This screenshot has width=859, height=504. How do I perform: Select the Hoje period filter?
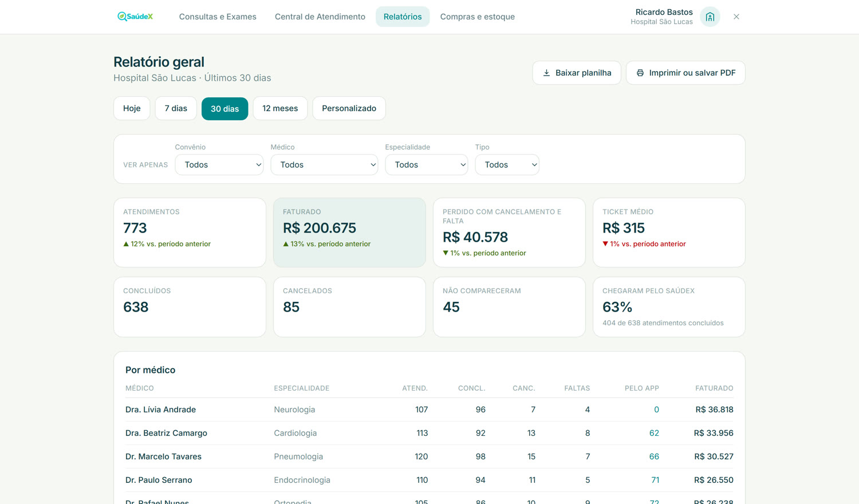[x=132, y=108]
